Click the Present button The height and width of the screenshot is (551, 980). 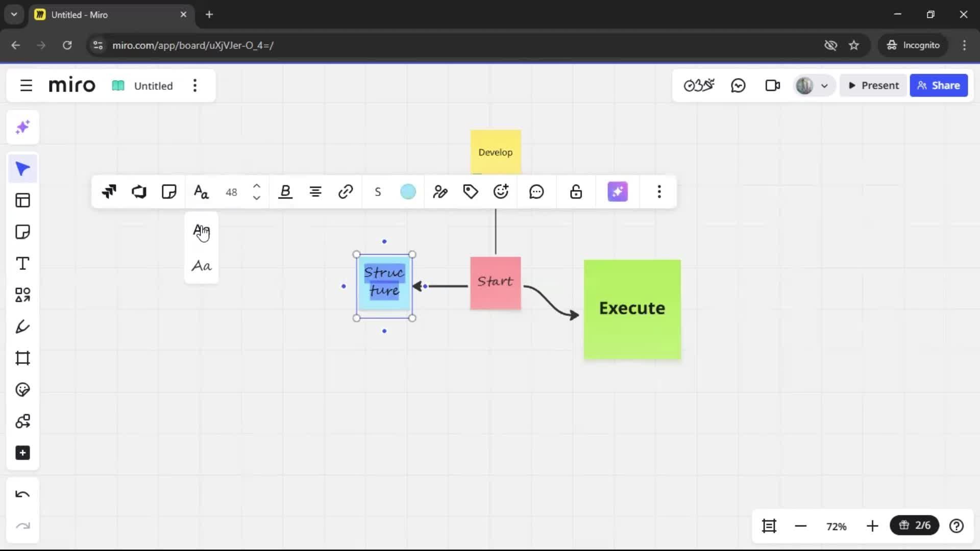873,85
